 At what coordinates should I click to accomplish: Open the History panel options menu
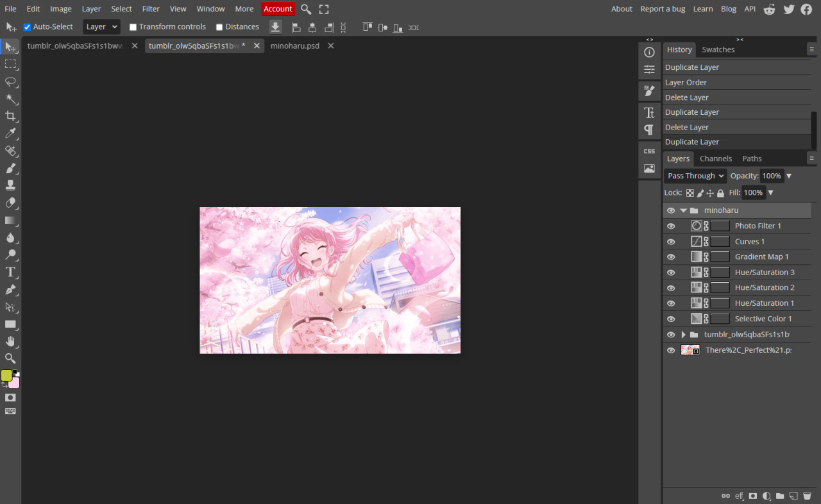point(811,49)
